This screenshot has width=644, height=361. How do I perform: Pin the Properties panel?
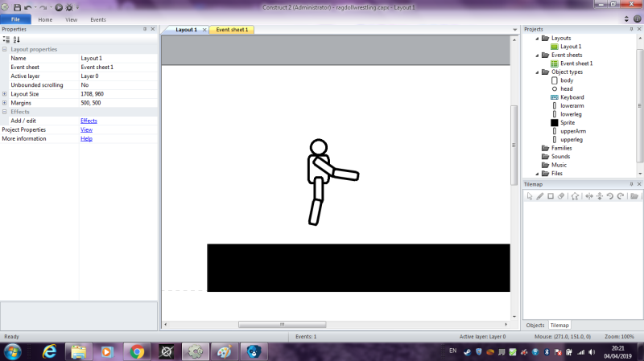[145, 29]
